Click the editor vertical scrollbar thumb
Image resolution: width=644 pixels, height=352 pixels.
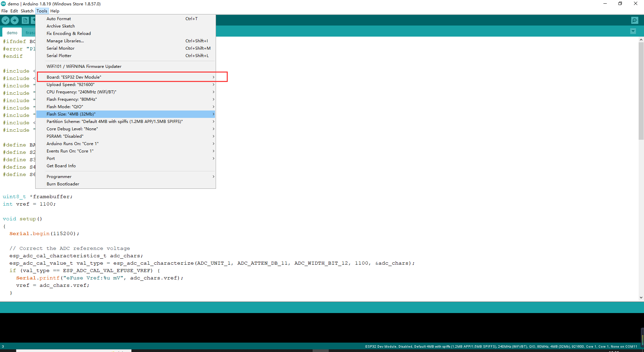[641, 91]
